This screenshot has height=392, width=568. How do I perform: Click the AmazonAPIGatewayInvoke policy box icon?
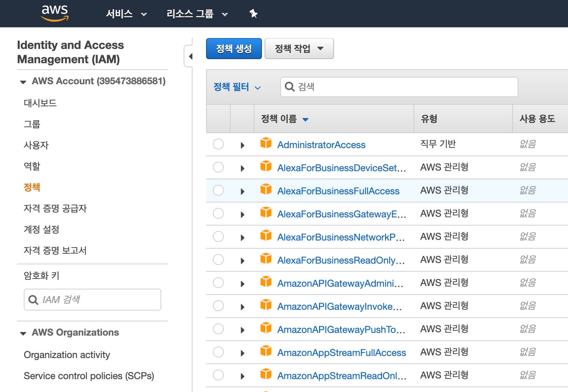[x=266, y=305]
